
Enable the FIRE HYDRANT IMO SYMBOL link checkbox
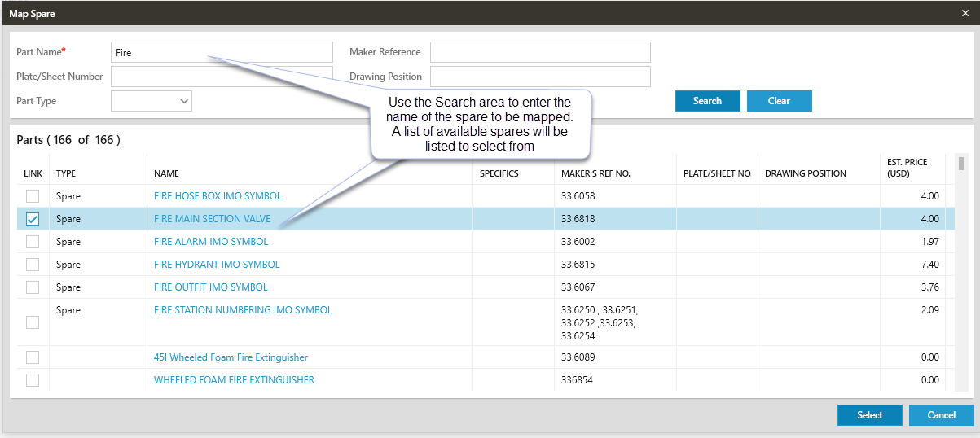(33, 265)
